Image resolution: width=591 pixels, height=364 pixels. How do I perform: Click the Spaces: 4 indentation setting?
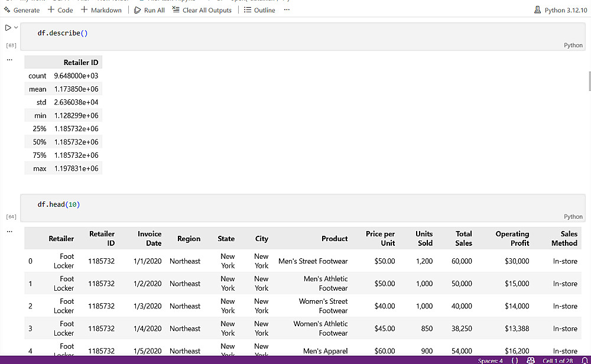(491, 360)
